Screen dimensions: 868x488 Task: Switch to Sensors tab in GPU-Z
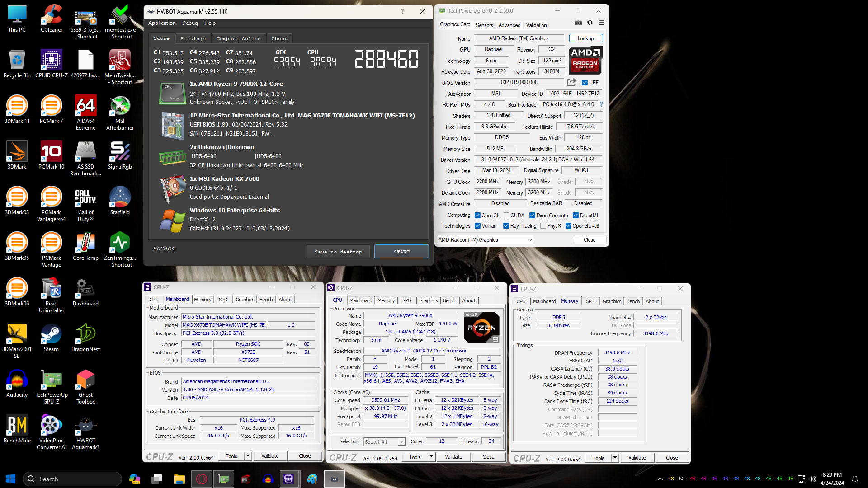[484, 25]
